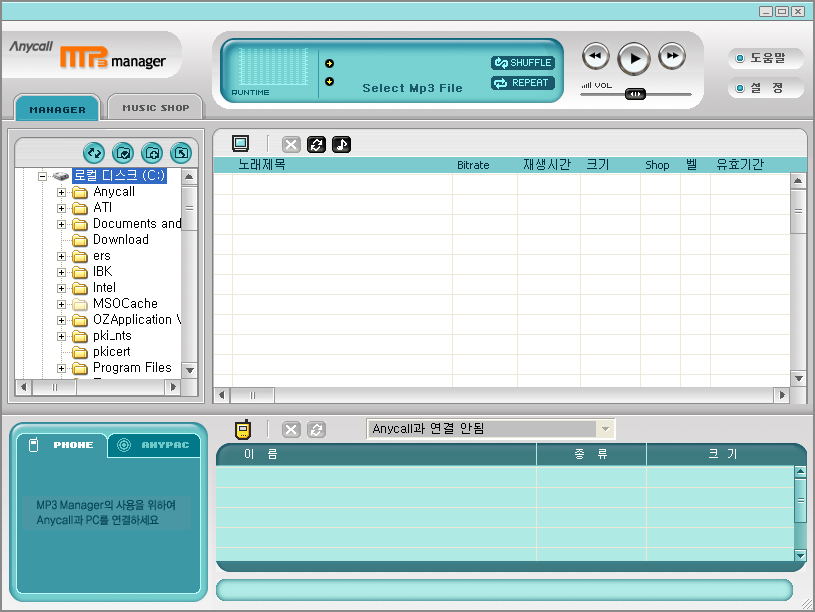Click the monitor icon above song list

click(x=240, y=144)
